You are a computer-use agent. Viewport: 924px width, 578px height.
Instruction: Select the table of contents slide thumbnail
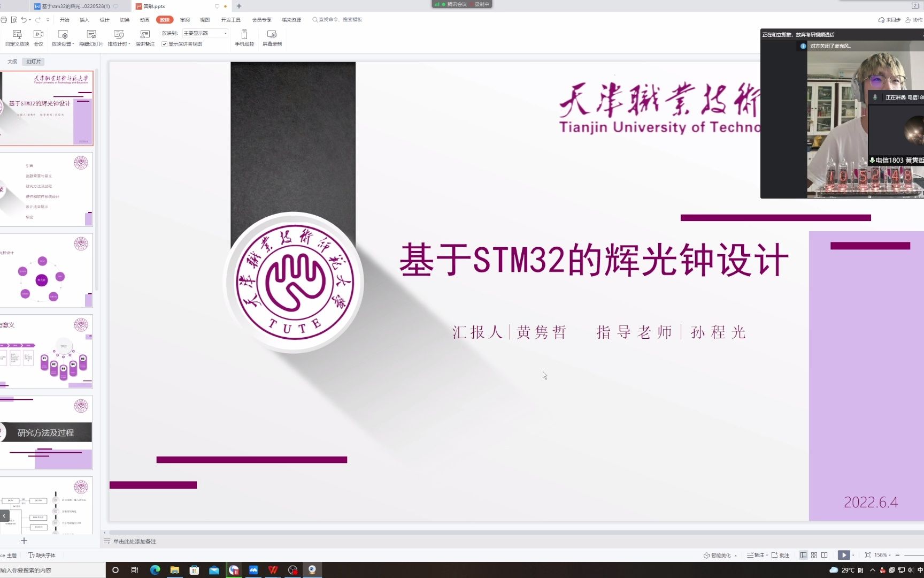(47, 189)
